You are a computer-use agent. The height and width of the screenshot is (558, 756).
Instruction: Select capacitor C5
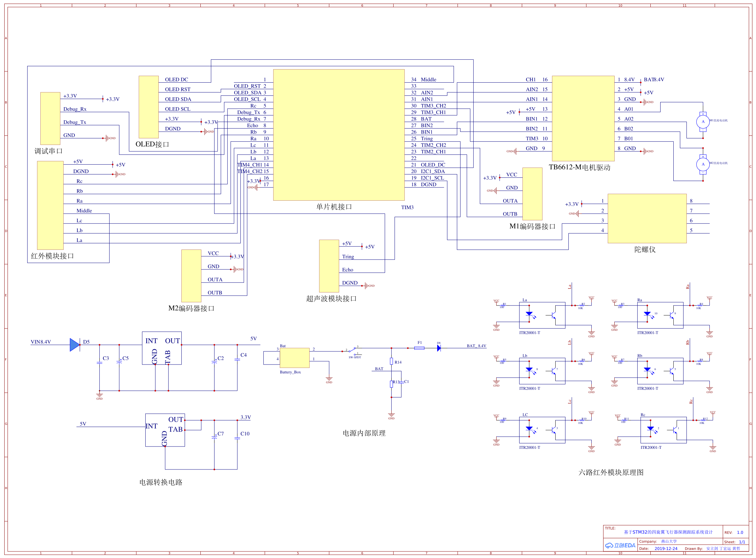(x=119, y=362)
